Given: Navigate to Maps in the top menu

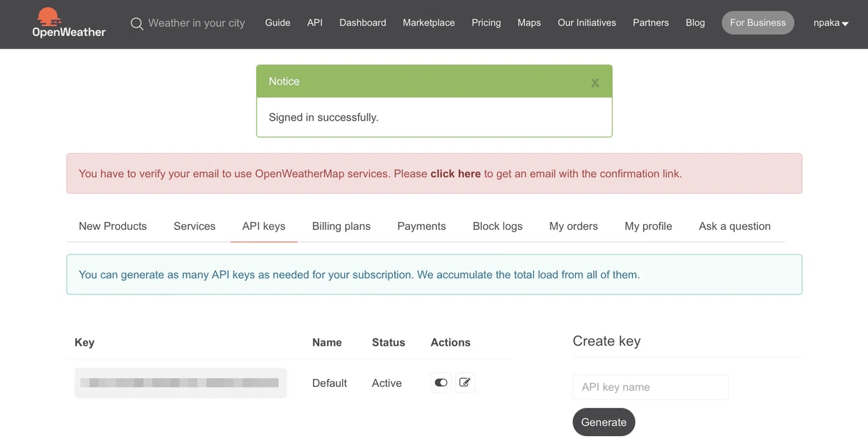Looking at the screenshot, I should [529, 23].
